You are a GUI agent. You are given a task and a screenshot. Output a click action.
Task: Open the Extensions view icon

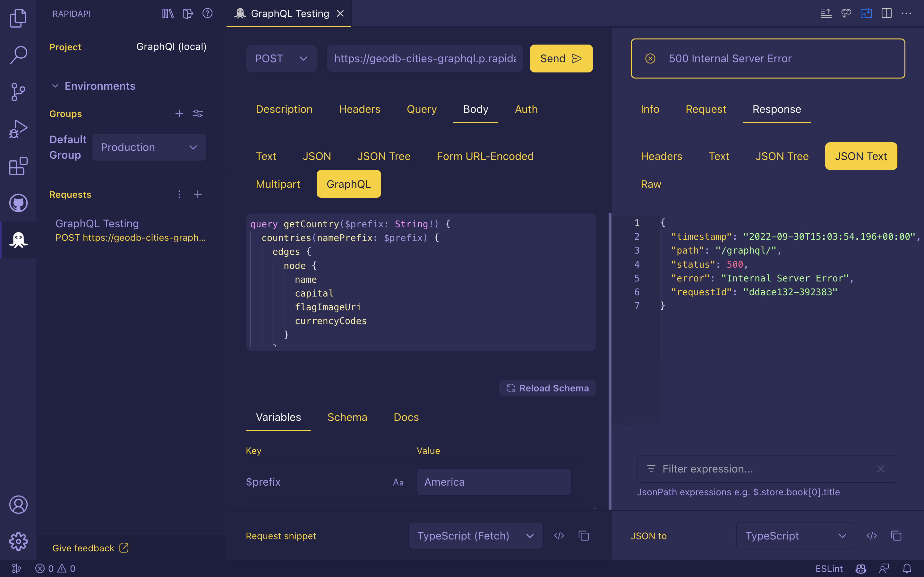click(x=18, y=166)
